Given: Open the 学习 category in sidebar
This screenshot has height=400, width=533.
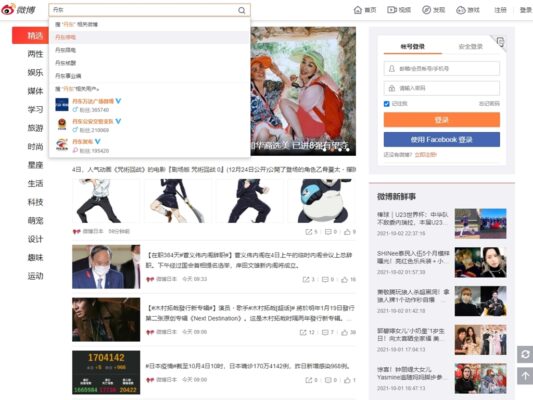Looking at the screenshot, I should point(35,109).
